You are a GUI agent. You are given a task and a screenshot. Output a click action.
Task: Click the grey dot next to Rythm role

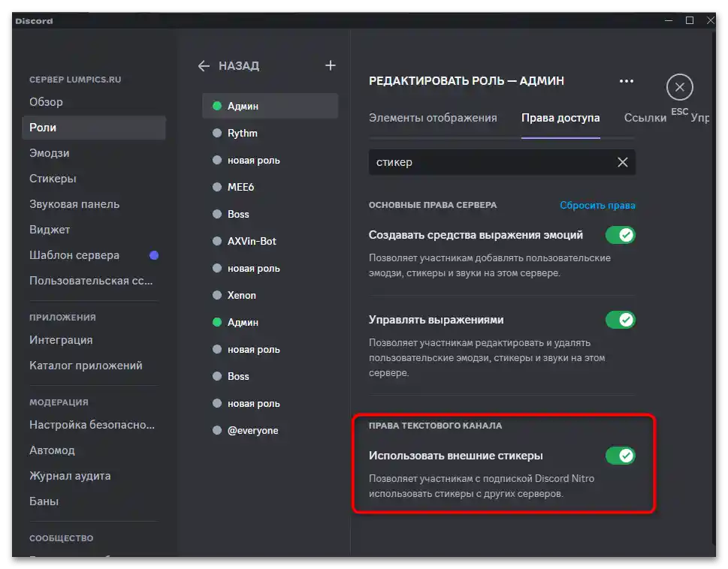click(217, 134)
